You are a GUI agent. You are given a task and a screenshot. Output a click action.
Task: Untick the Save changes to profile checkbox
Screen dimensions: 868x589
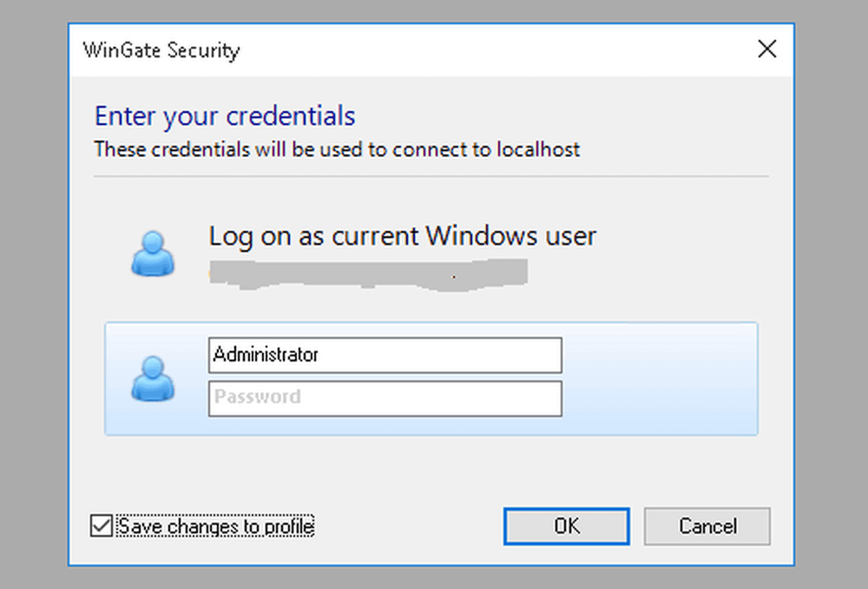point(102,526)
